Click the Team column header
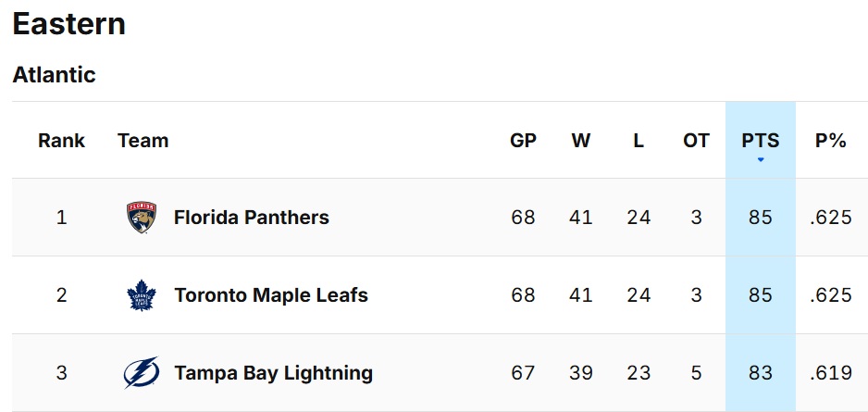The height and width of the screenshot is (412, 868). pyautogui.click(x=143, y=141)
